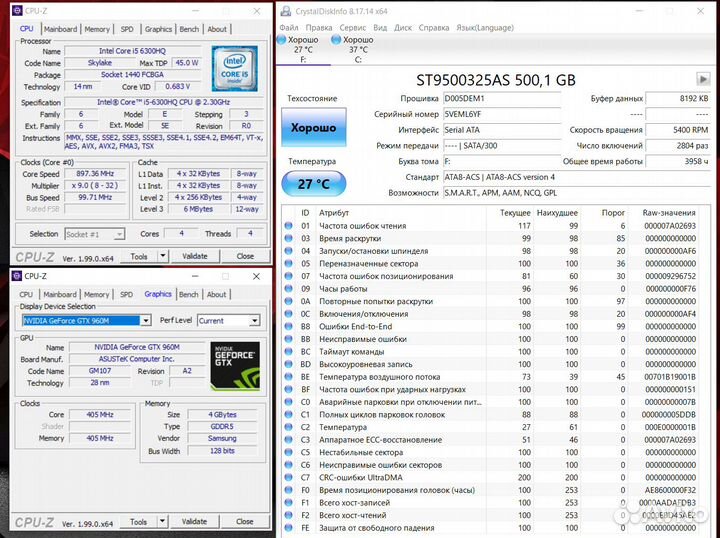Open the Сервис menu
Viewport: 720px width, 538px height.
coord(353,27)
